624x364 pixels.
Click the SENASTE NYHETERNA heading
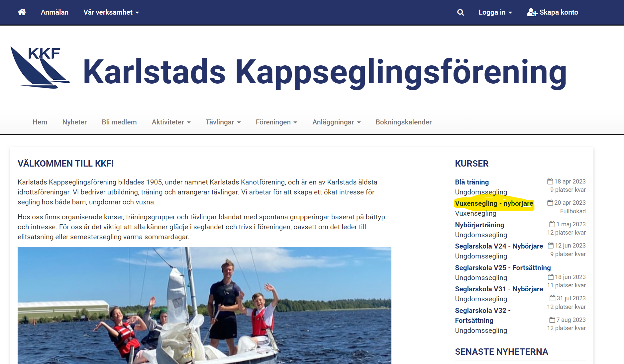point(501,352)
